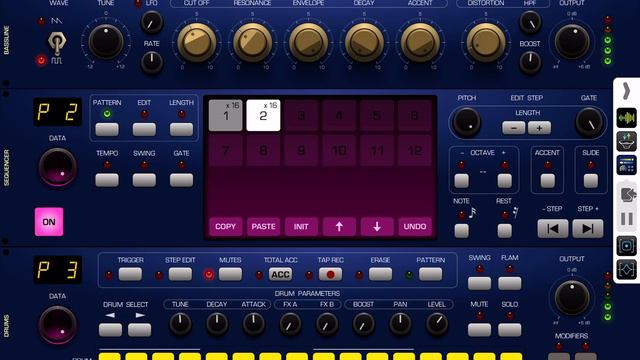Select pattern slot 10

pos(339,151)
